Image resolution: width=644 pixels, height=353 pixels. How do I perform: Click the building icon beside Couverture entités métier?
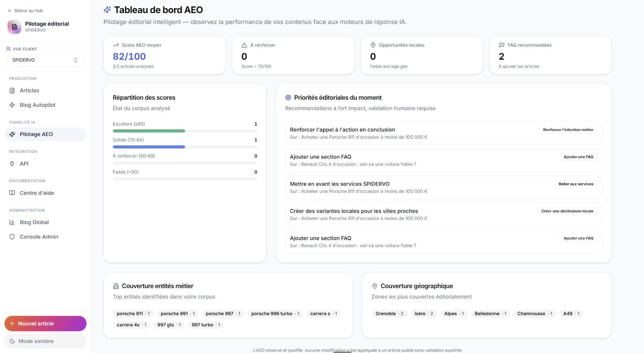click(116, 286)
